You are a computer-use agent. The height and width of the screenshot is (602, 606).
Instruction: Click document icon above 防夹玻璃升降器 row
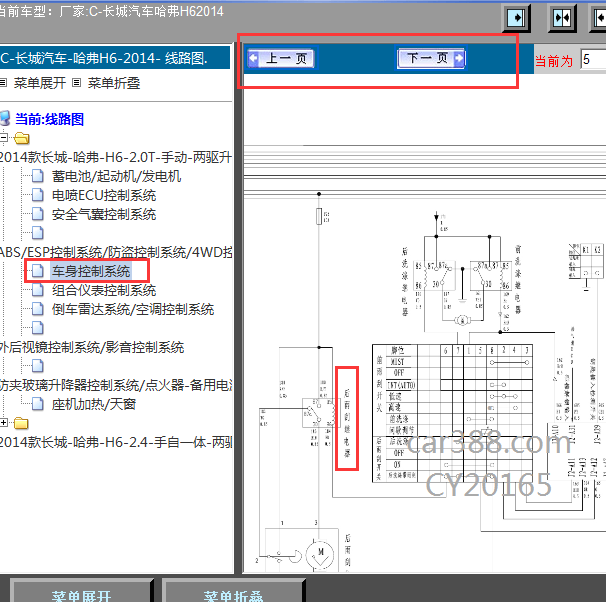[x=37, y=366]
